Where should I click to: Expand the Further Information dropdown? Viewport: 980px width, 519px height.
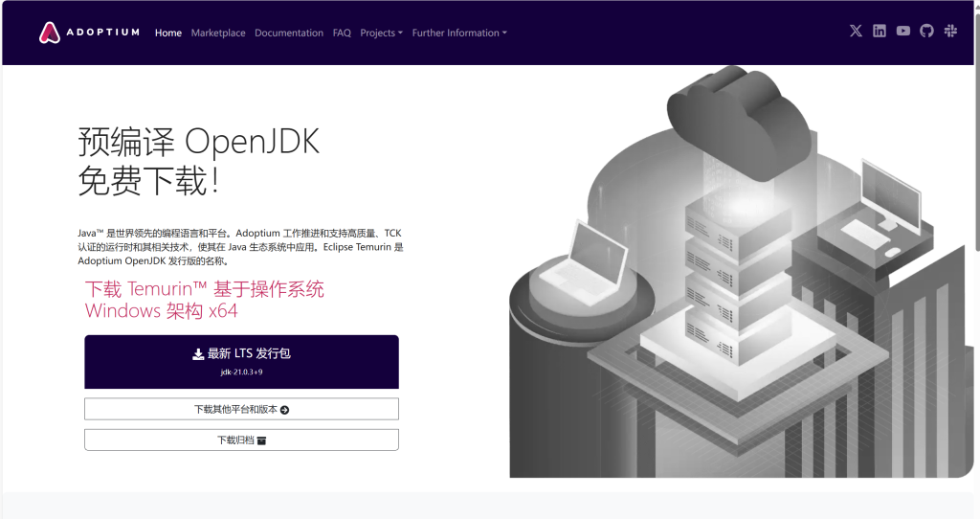(459, 33)
